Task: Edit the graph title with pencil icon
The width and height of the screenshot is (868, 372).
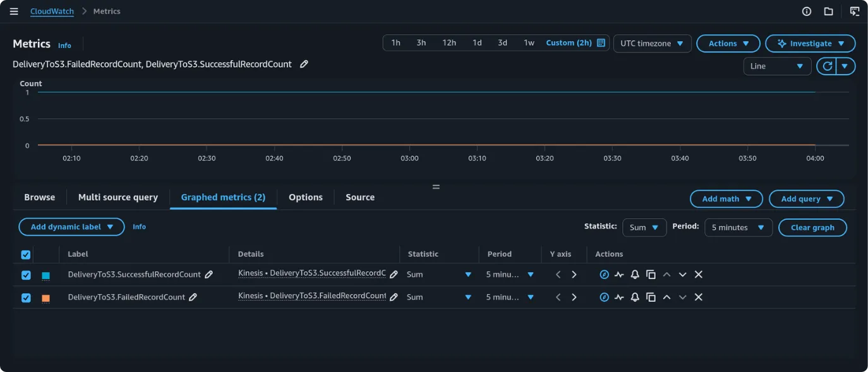Action: pyautogui.click(x=304, y=64)
